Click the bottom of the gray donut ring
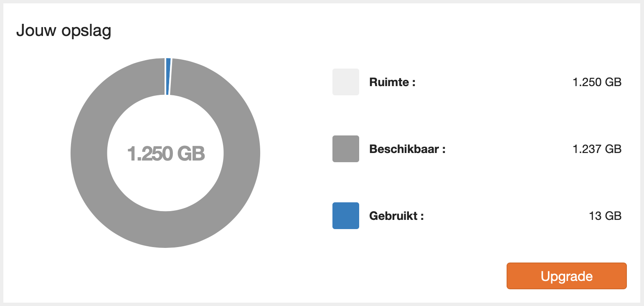Viewport: 644px width, 306px height. 165,230
